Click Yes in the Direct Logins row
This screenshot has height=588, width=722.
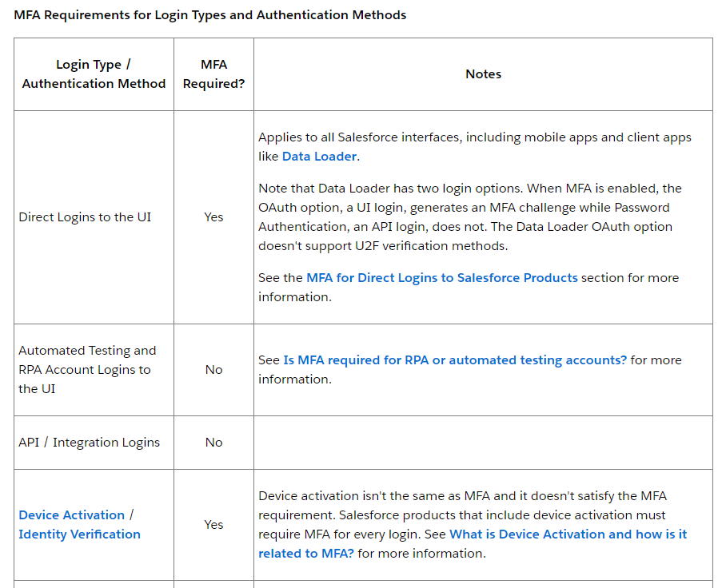(x=213, y=217)
